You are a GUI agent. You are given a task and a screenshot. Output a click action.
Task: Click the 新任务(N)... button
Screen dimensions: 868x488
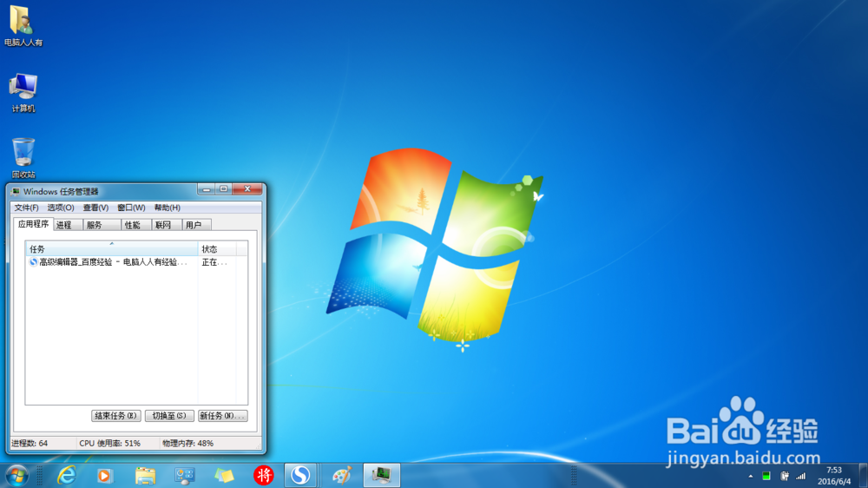222,415
